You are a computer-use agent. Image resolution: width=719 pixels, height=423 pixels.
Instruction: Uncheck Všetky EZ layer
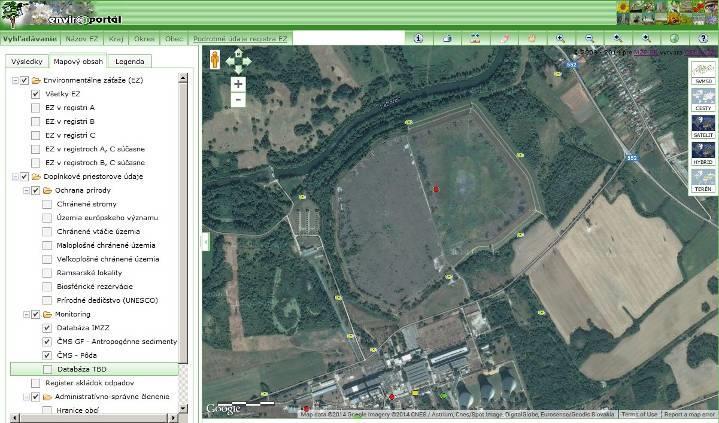(35, 94)
